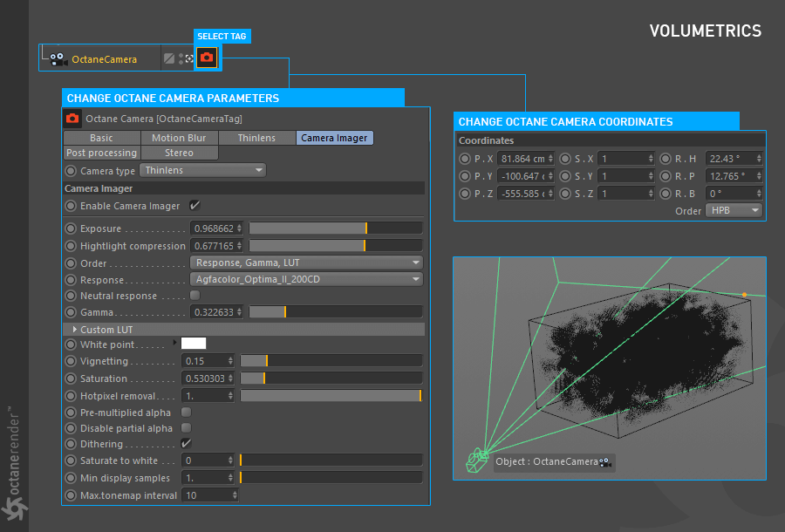Open the Order Response, Gamma, LUT dropdown
Screen dimensions: 785x532
pos(306,263)
